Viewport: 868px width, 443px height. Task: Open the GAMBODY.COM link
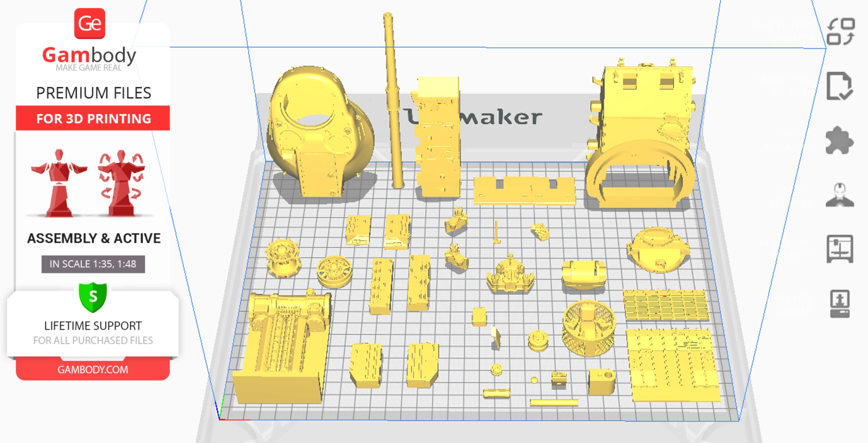click(x=93, y=369)
